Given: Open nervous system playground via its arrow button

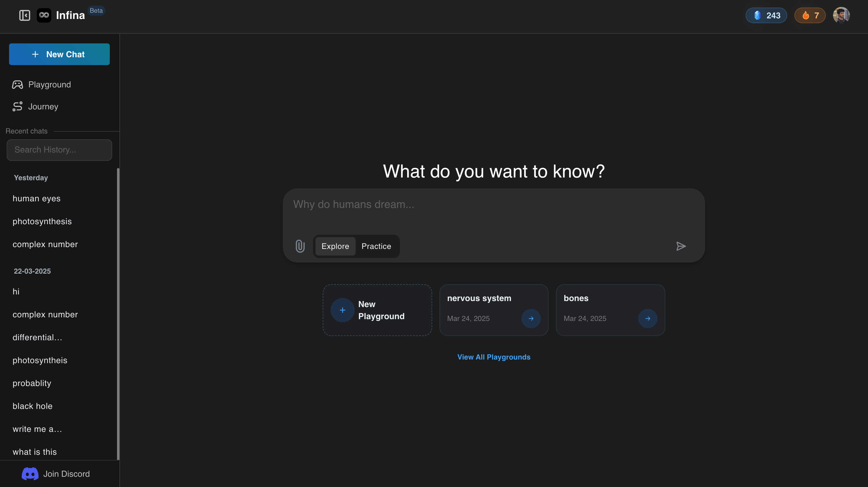Looking at the screenshot, I should 531,319.
